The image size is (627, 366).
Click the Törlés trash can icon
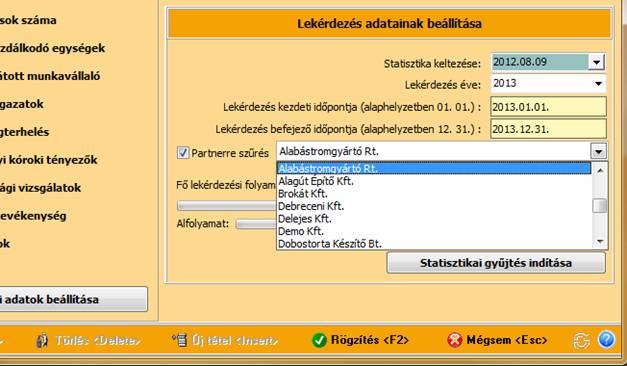[x=42, y=340]
